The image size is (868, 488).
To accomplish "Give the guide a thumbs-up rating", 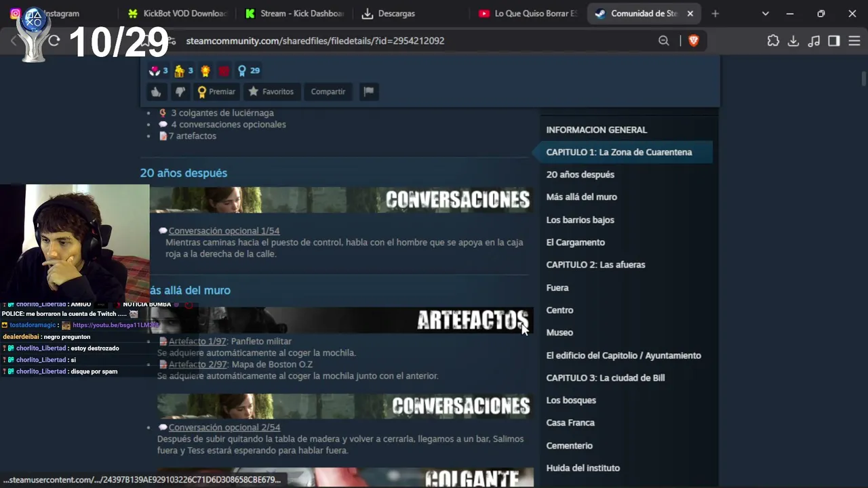I will click(x=156, y=91).
